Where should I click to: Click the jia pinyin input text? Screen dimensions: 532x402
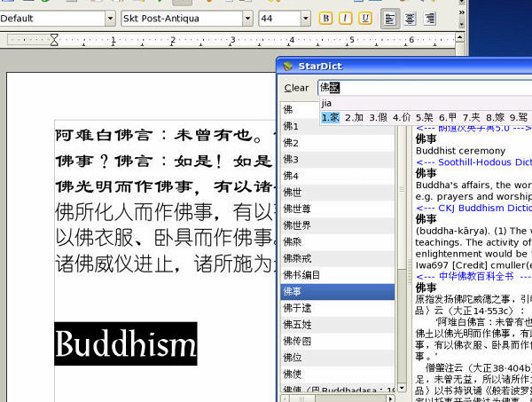tap(326, 103)
